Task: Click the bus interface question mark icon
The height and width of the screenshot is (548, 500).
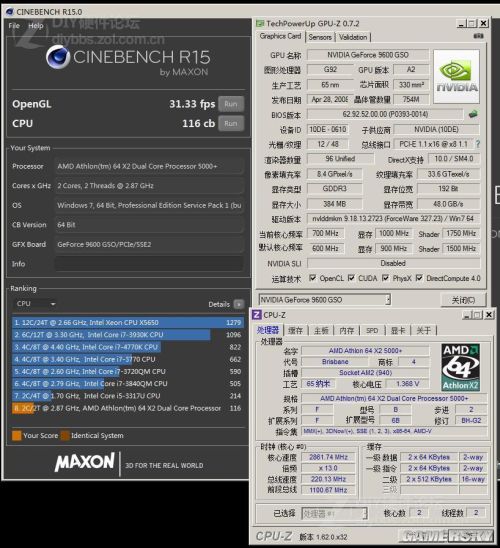Action: point(478,144)
